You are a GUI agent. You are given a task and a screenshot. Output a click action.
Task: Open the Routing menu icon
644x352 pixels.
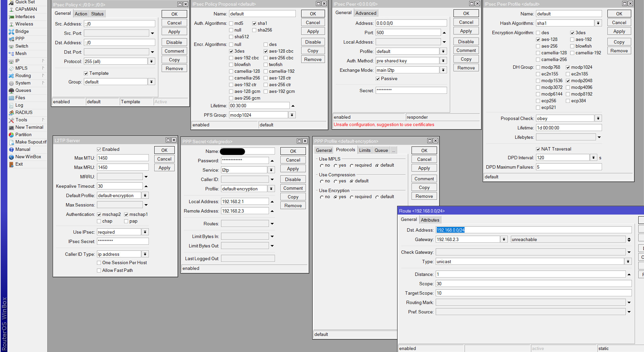[x=11, y=76]
